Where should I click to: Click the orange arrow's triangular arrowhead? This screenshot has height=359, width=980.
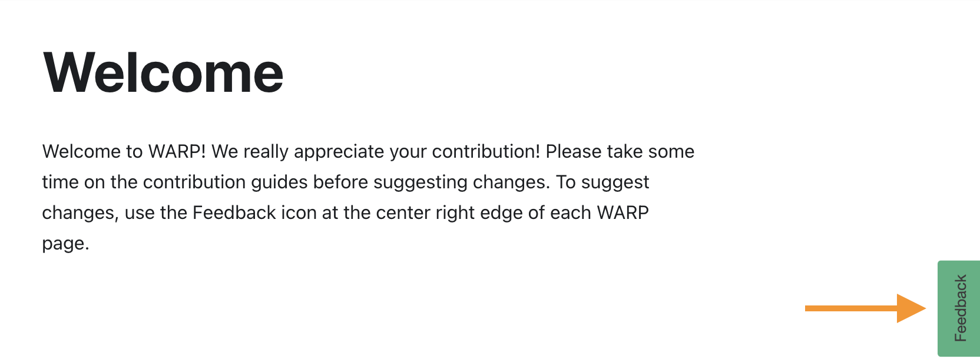tap(911, 308)
